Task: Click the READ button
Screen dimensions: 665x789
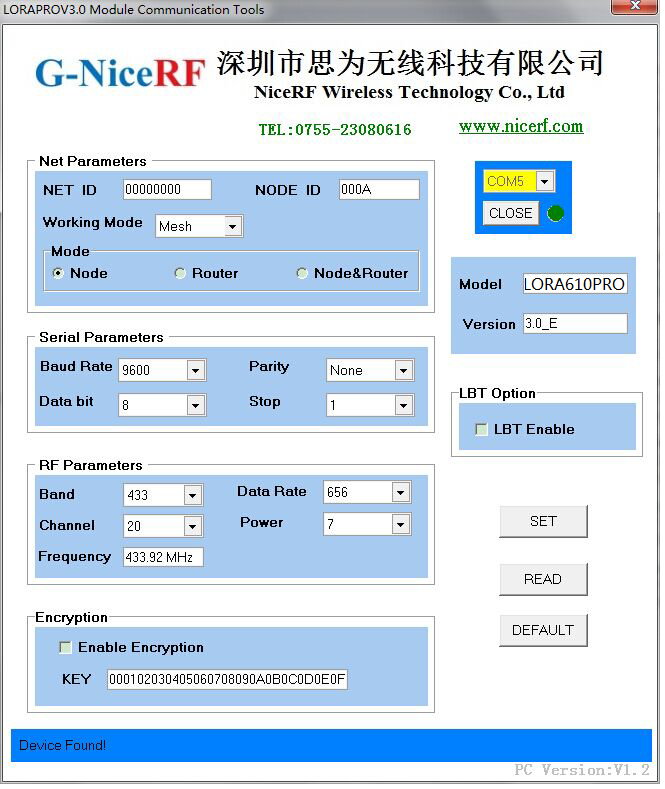Action: [x=543, y=579]
